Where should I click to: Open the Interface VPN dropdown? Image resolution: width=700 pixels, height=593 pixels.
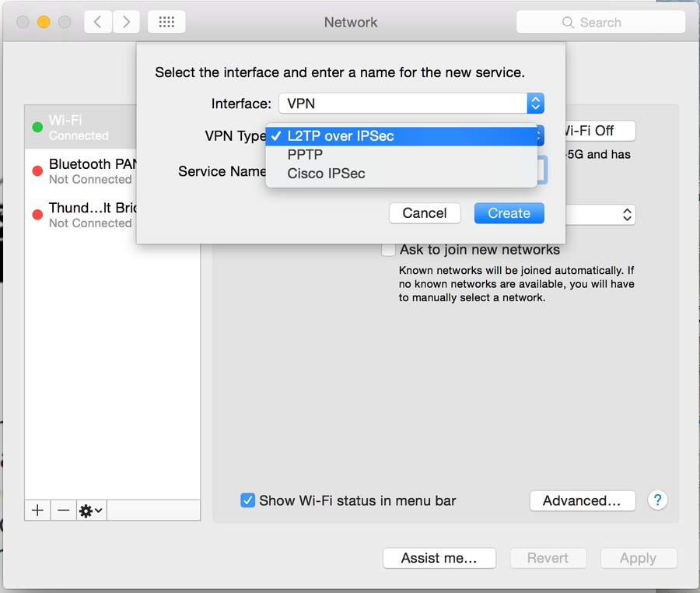tap(411, 104)
